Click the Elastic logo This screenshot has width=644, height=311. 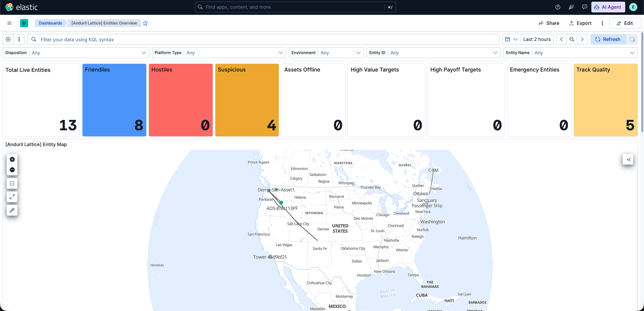tap(21, 7)
